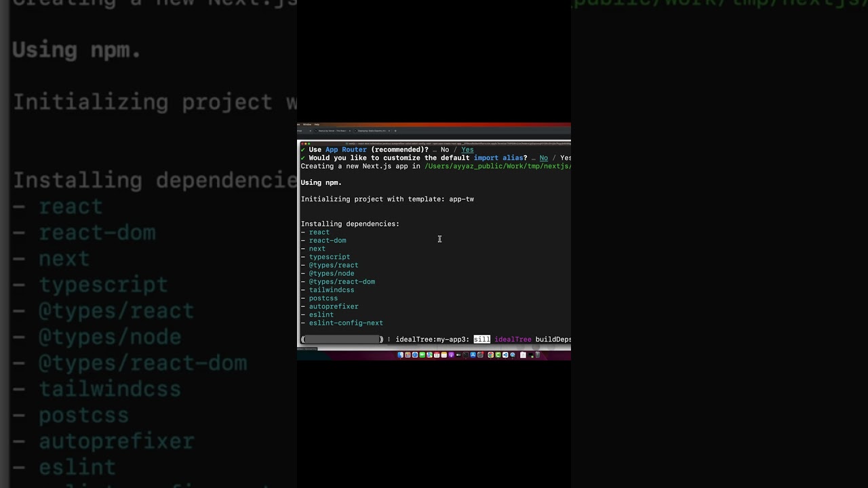The height and width of the screenshot is (488, 868).
Task: Click the typescript dependency in the install list
Action: click(330, 257)
